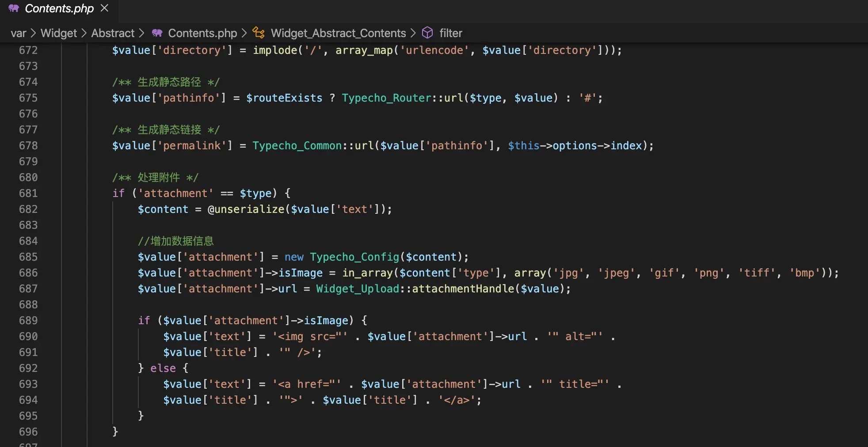The image size is (868, 447).
Task: Click the PHP file icon in breadcrumb
Action: 157,33
